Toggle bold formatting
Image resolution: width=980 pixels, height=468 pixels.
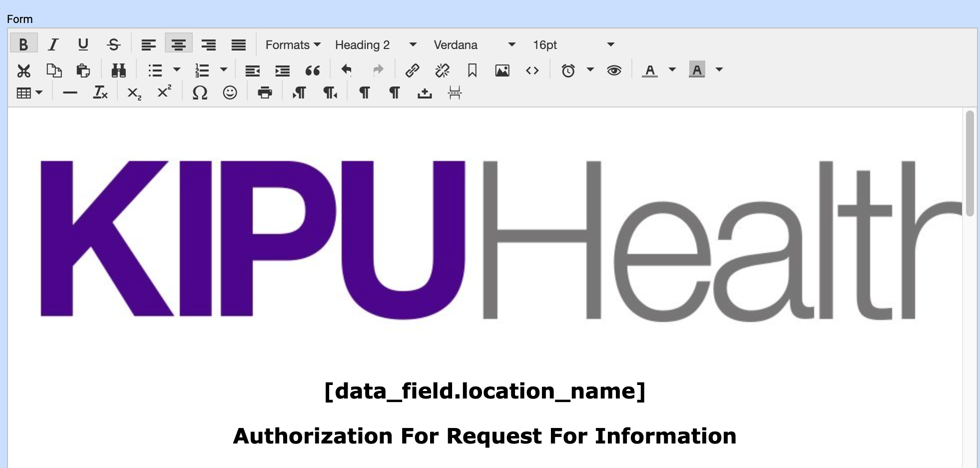pos(23,44)
